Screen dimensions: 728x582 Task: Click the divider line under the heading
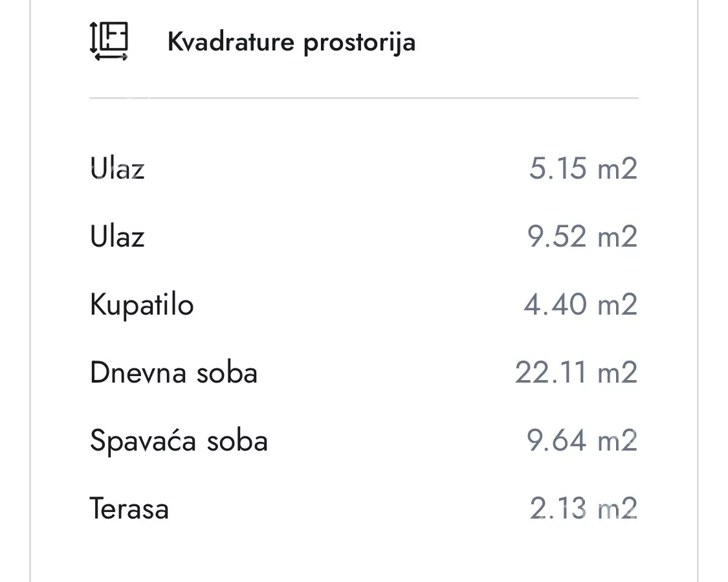point(364,98)
